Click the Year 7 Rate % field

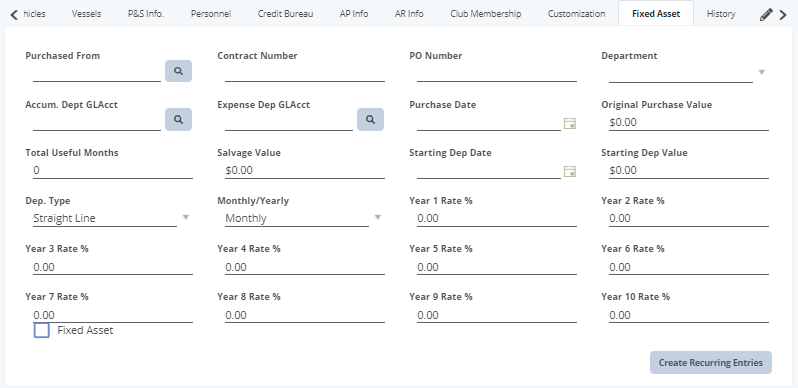pyautogui.click(x=113, y=315)
